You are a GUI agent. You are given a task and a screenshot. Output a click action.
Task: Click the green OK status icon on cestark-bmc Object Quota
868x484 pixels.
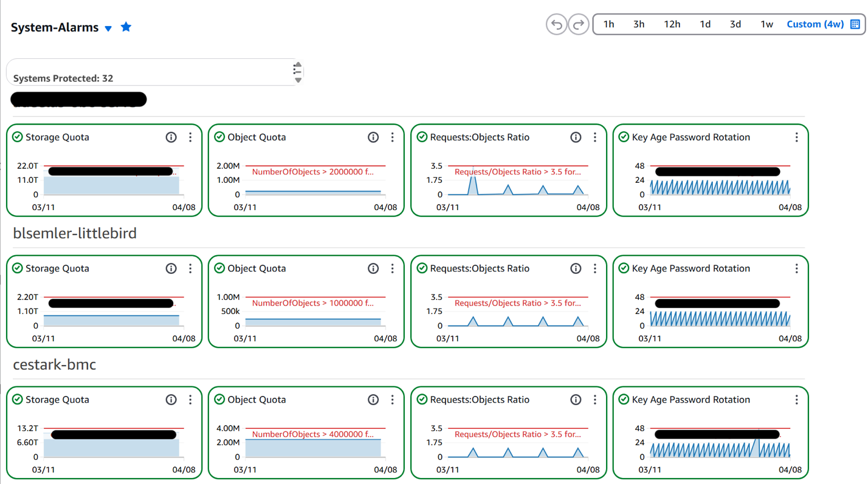click(x=218, y=400)
